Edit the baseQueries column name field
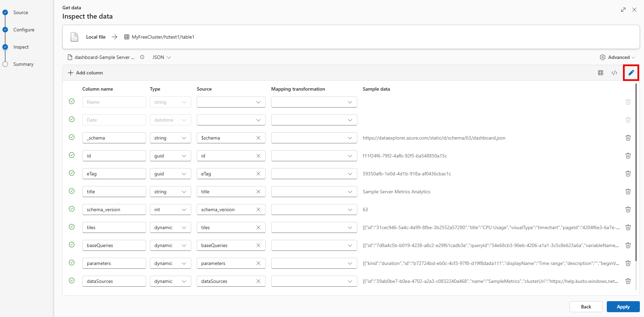The height and width of the screenshot is (317, 644). 114,245
